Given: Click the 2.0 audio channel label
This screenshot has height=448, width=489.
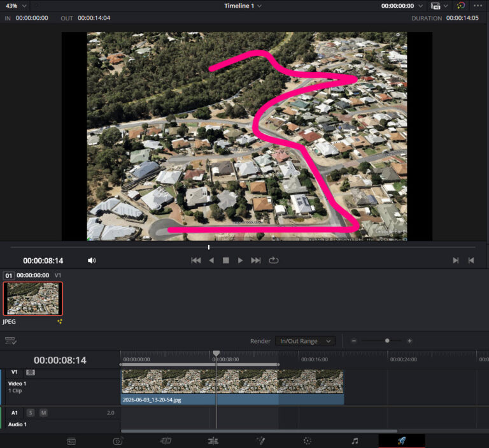Looking at the screenshot, I should (x=110, y=413).
